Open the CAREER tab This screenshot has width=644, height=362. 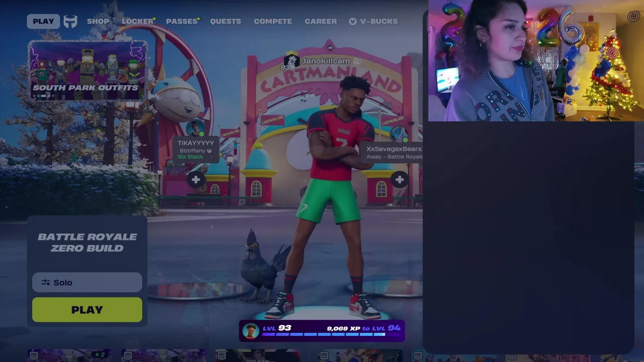(320, 21)
